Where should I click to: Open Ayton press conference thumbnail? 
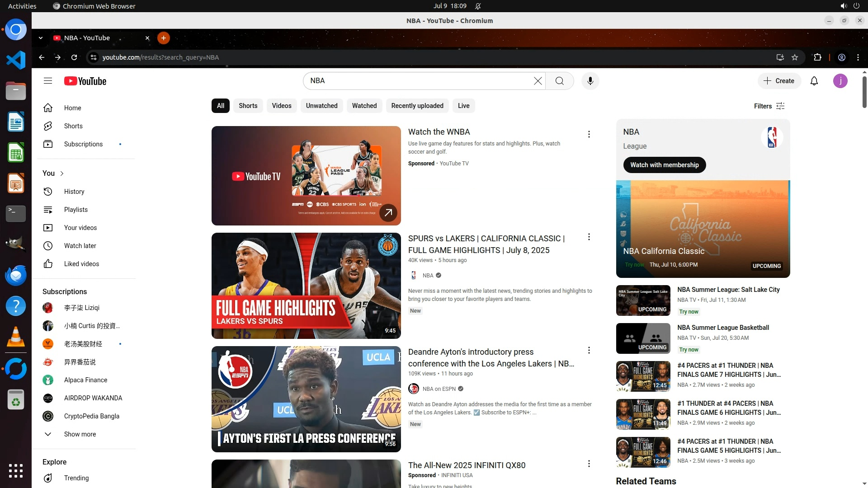tap(306, 399)
